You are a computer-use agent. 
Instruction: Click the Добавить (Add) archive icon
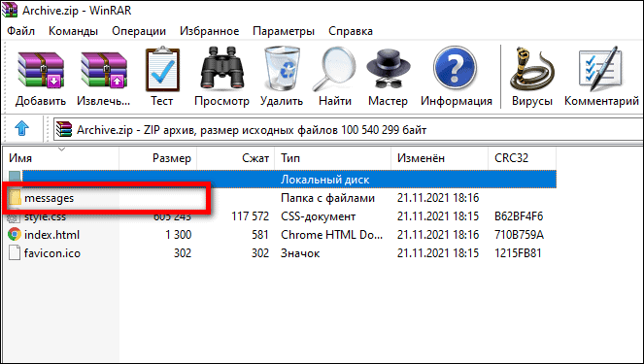coord(41,70)
